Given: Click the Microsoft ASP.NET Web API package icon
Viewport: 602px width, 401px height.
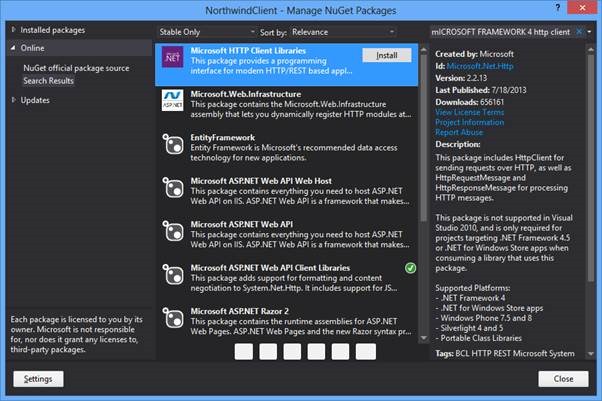Looking at the screenshot, I should (174, 231).
